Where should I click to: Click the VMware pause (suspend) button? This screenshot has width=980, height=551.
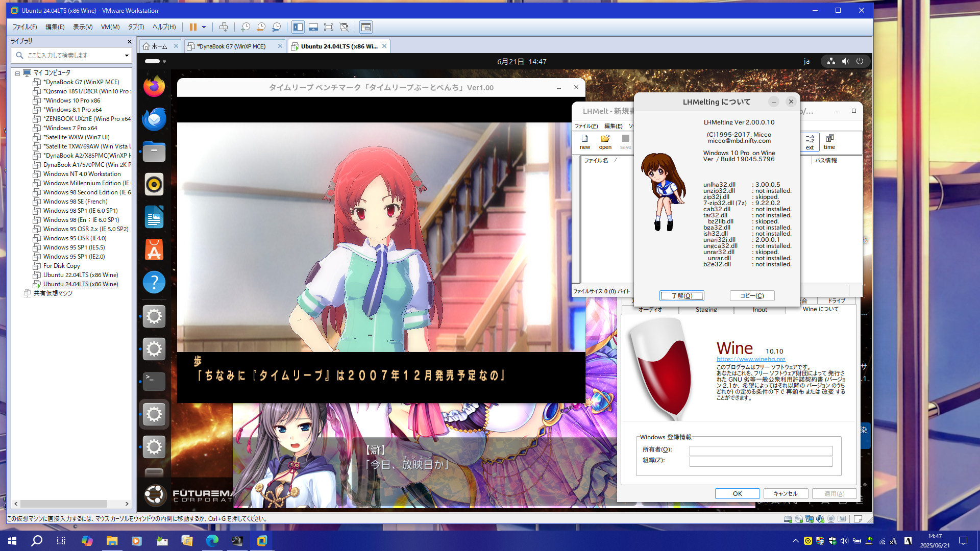(x=193, y=27)
